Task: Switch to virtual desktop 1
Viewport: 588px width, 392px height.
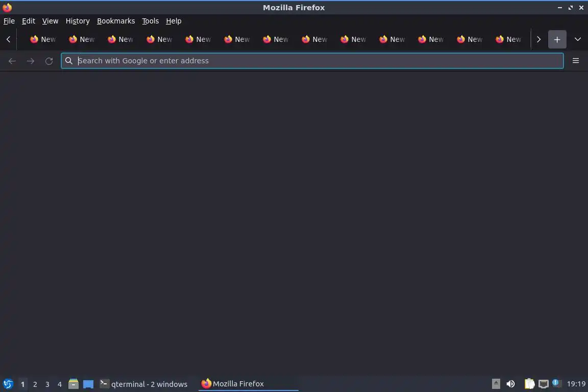Action: coord(22,384)
